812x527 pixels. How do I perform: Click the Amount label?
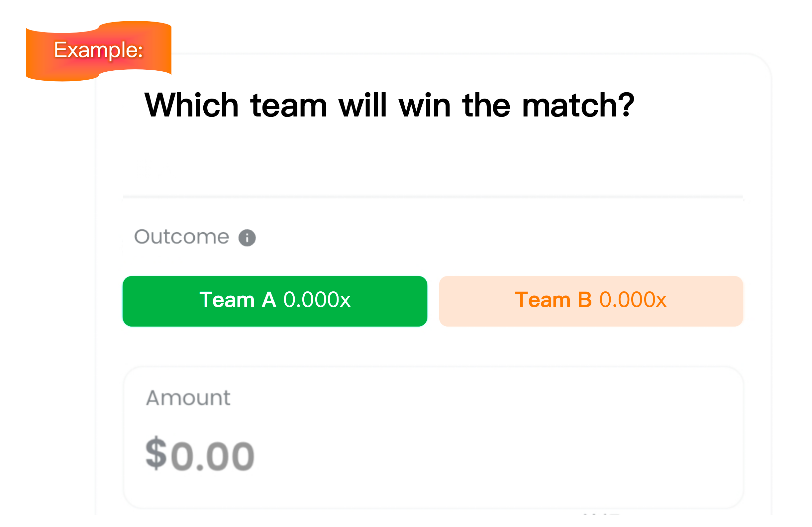(x=188, y=398)
